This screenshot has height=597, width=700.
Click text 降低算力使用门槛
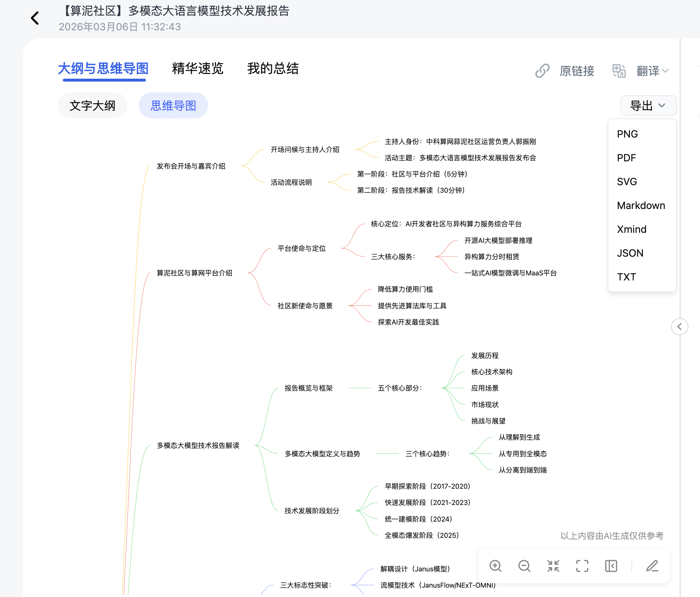click(x=405, y=289)
